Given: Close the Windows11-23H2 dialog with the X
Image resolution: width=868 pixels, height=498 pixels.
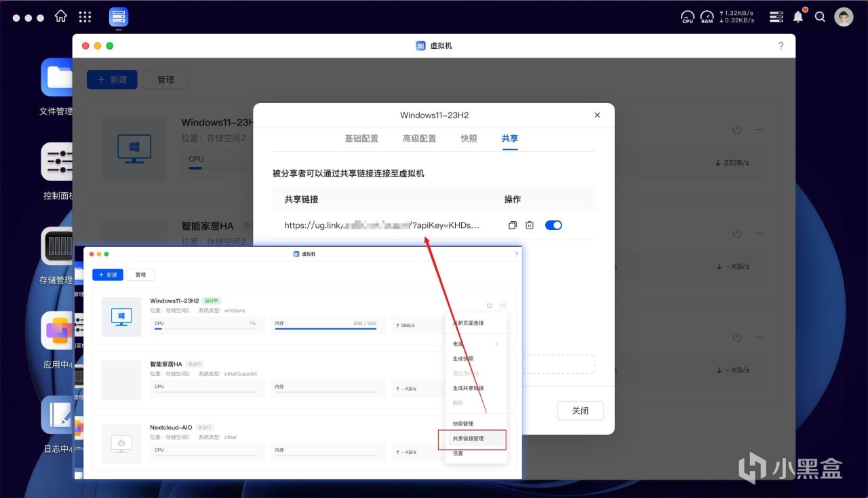Looking at the screenshot, I should [597, 115].
